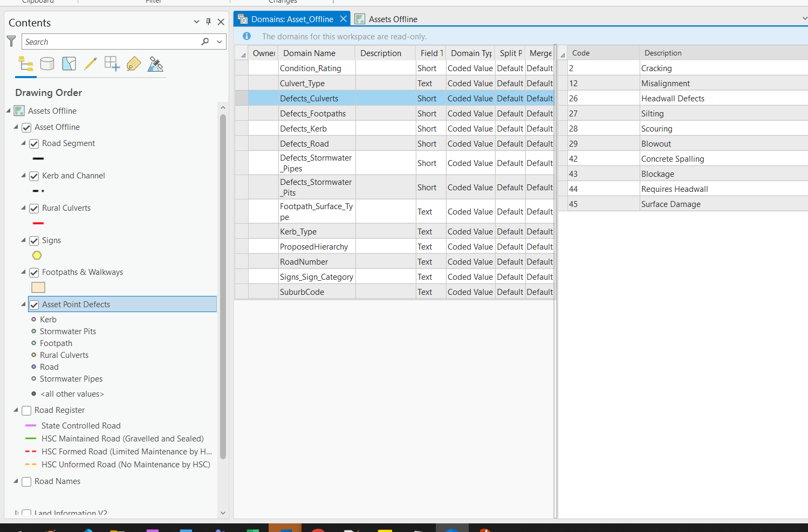Click the List By Snapping icon
The width and height of the screenshot is (808, 532).
click(111, 64)
